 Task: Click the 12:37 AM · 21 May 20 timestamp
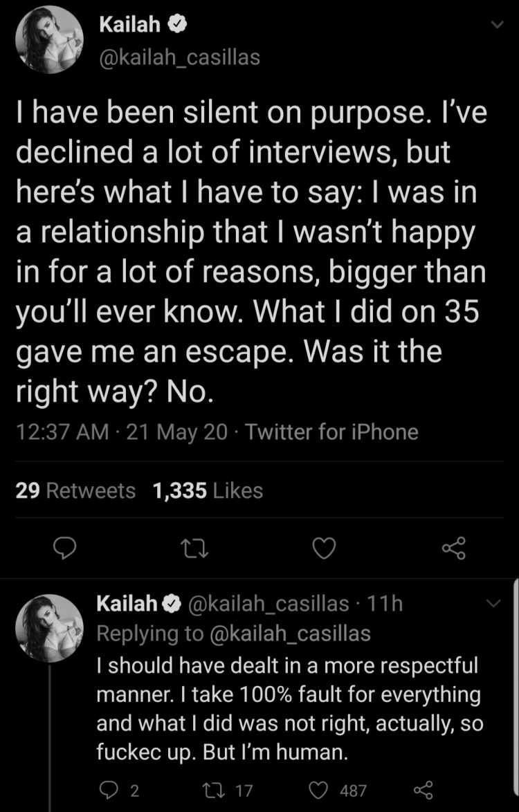coord(122,432)
